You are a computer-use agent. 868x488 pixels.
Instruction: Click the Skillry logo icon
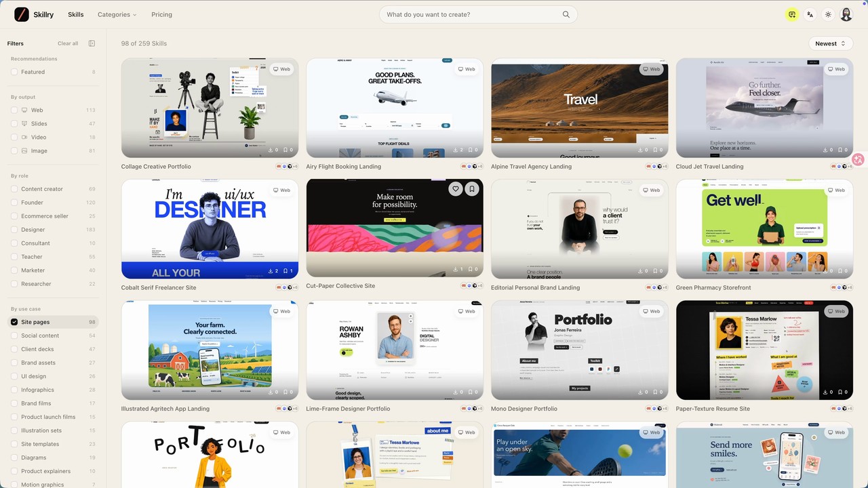click(22, 14)
